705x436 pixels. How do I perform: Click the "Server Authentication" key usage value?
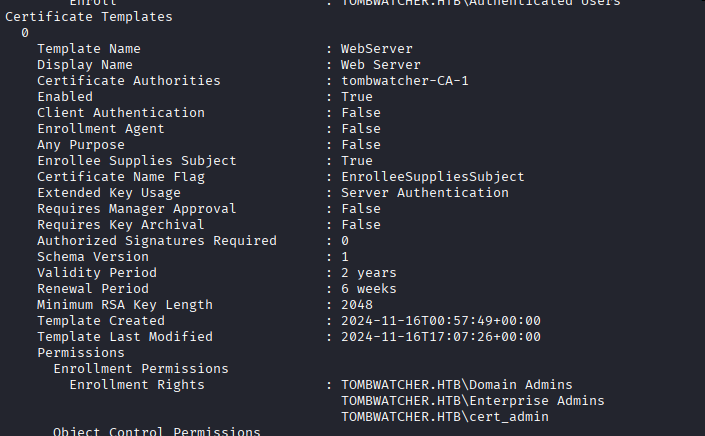point(424,193)
